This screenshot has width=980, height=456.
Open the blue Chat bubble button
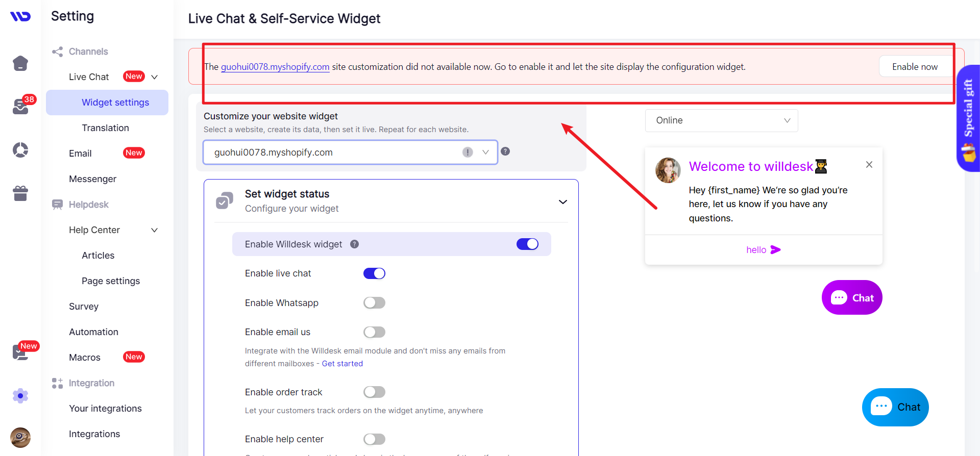895,407
